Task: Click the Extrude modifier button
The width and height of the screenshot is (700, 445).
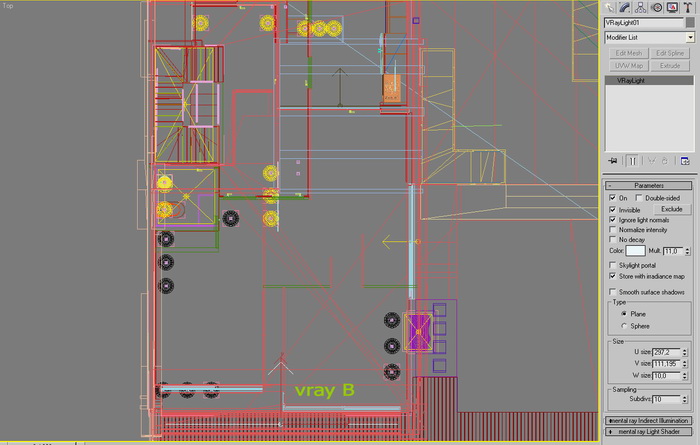Action: [670, 66]
